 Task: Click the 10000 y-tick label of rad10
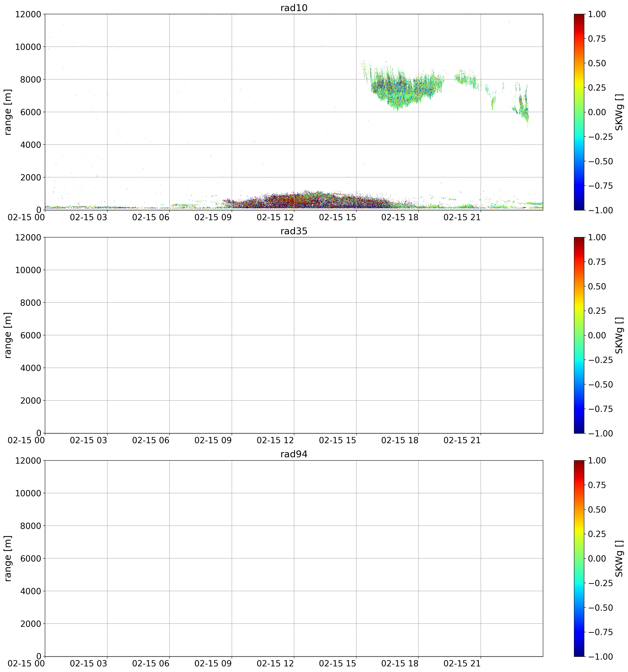tap(28, 47)
